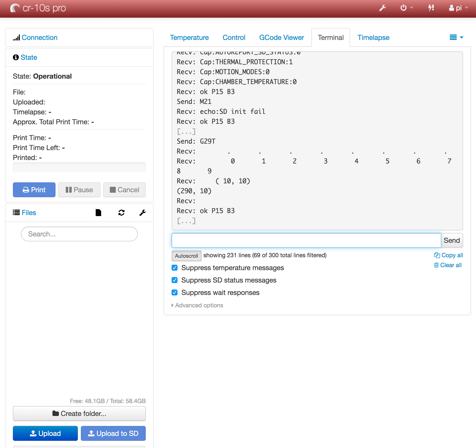Viewport: 476px width, 448px height.
Task: Disable Suppress wait responses
Action: pyautogui.click(x=175, y=293)
